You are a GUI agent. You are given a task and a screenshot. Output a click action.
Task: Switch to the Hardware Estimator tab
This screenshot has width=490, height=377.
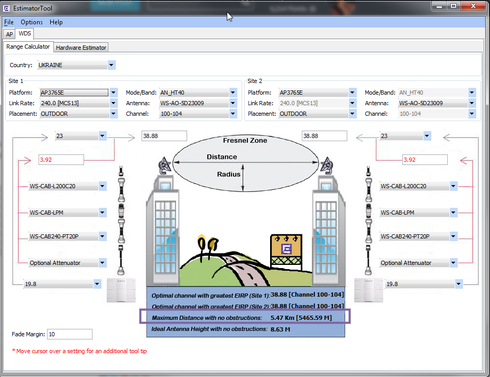point(81,47)
